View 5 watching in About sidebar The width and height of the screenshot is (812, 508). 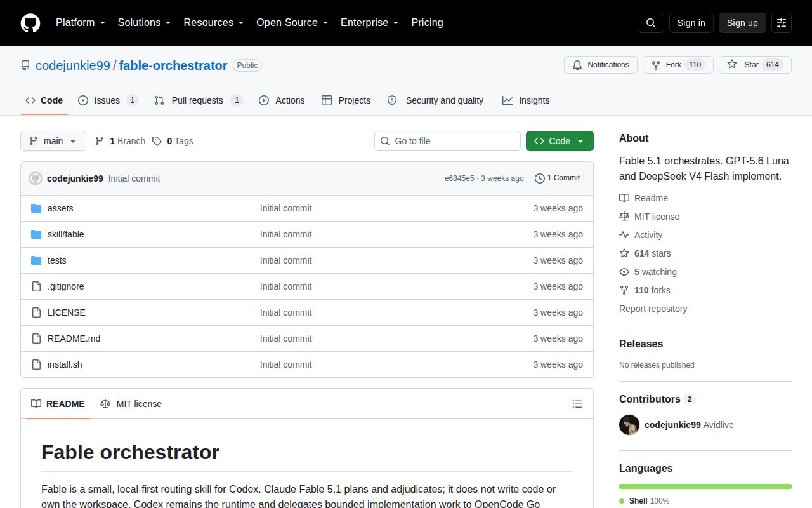(x=648, y=272)
